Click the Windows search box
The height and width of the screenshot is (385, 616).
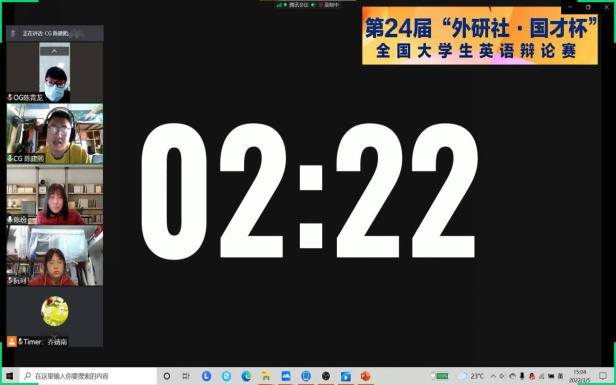(88, 376)
